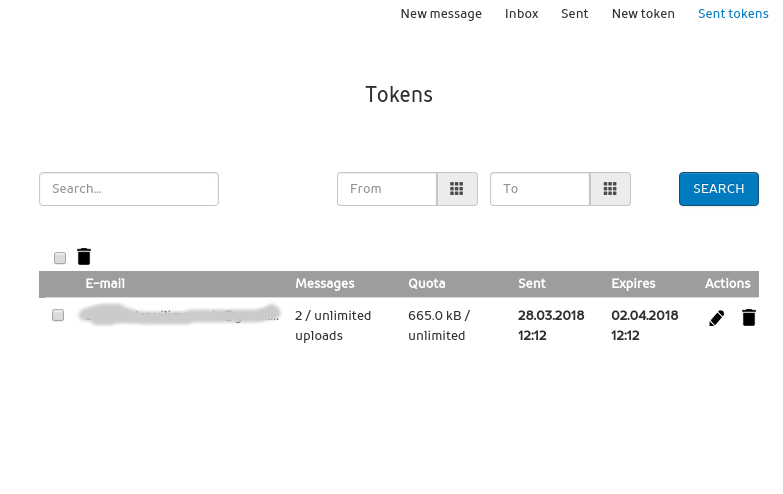This screenshot has height=494, width=783.
Task: Open the From date calendar picker
Action: 457,189
